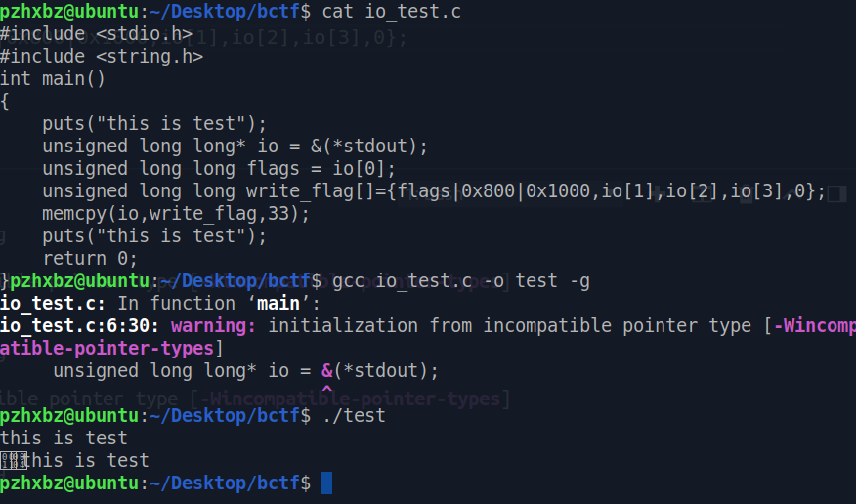
Task: Click '0x800|0x1000' in write_flag array
Action: pyautogui.click(x=526, y=190)
